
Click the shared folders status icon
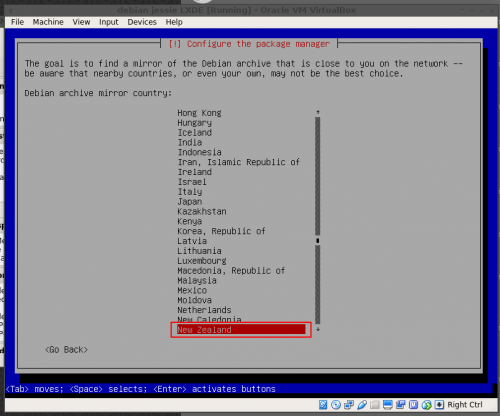(x=375, y=405)
